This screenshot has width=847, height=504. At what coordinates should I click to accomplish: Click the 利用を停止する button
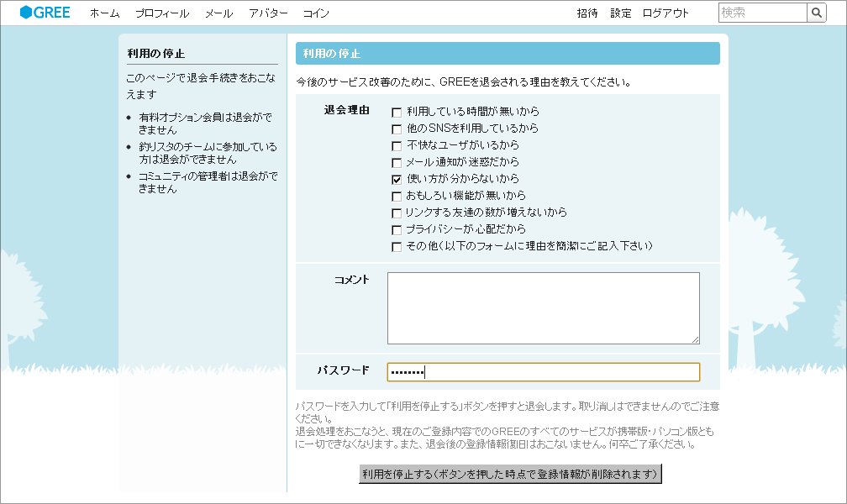point(511,474)
